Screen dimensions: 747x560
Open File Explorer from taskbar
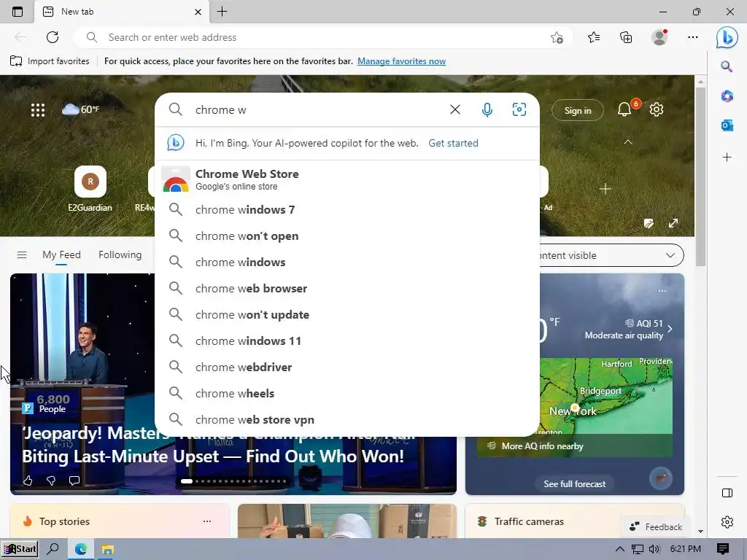(107, 550)
